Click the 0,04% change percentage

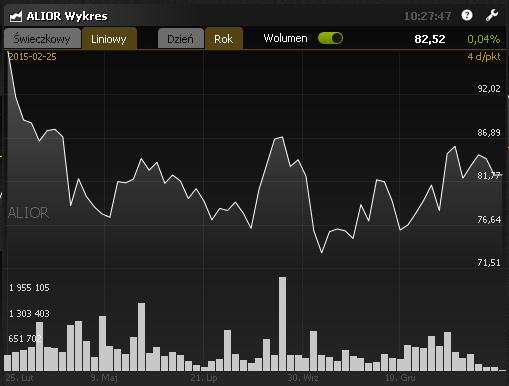(x=484, y=39)
